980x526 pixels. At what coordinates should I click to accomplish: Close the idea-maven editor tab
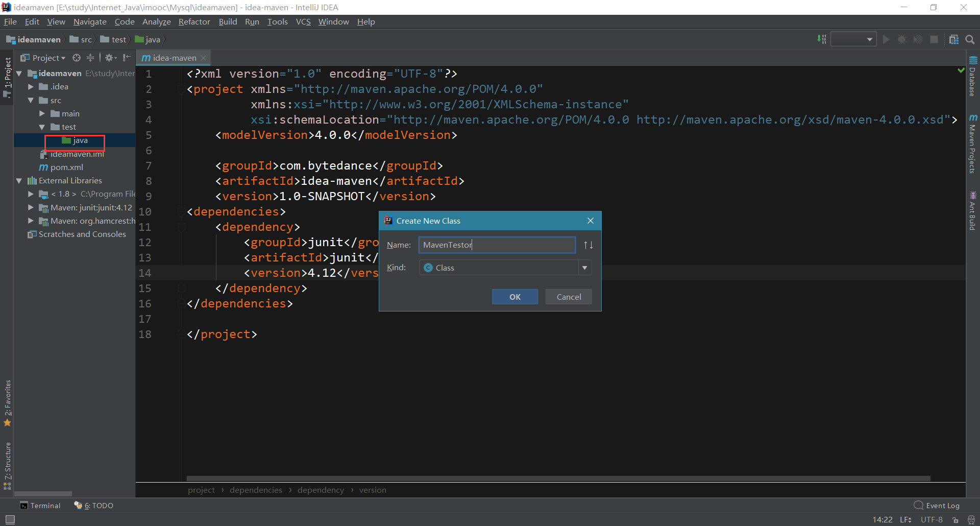click(x=203, y=58)
